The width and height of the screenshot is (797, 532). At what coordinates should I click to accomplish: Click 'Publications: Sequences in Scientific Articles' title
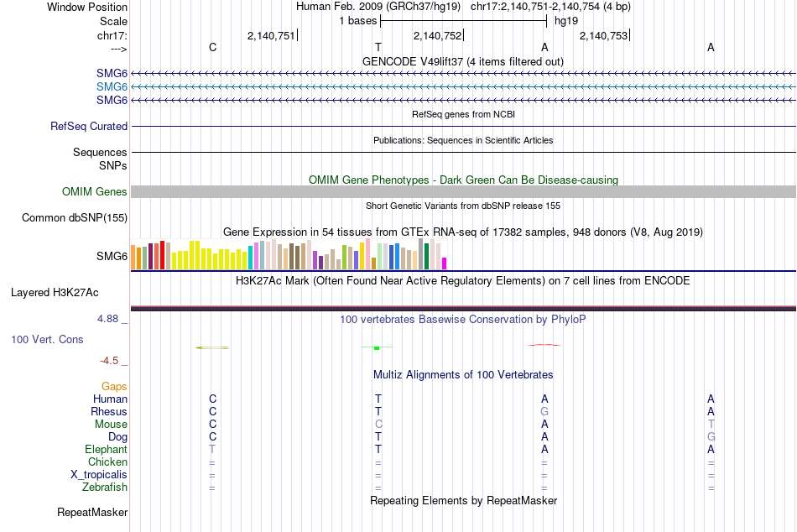tap(463, 140)
